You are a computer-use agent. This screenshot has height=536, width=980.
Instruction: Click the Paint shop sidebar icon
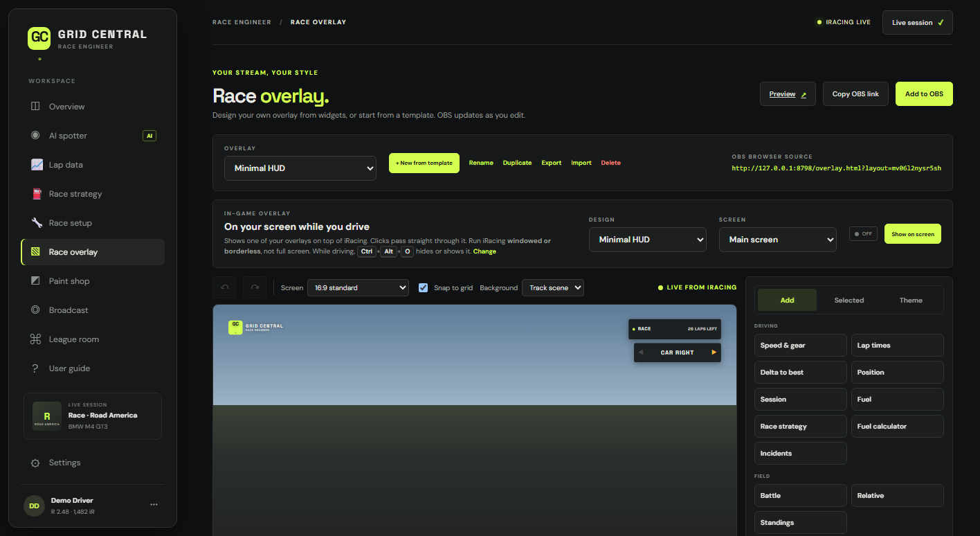[36, 281]
